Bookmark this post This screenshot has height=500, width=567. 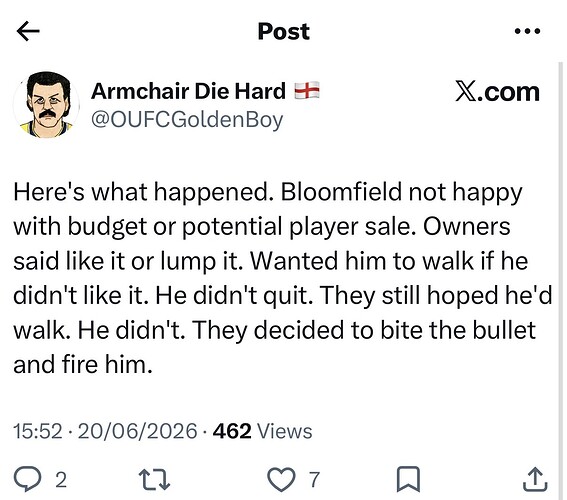coord(408,479)
